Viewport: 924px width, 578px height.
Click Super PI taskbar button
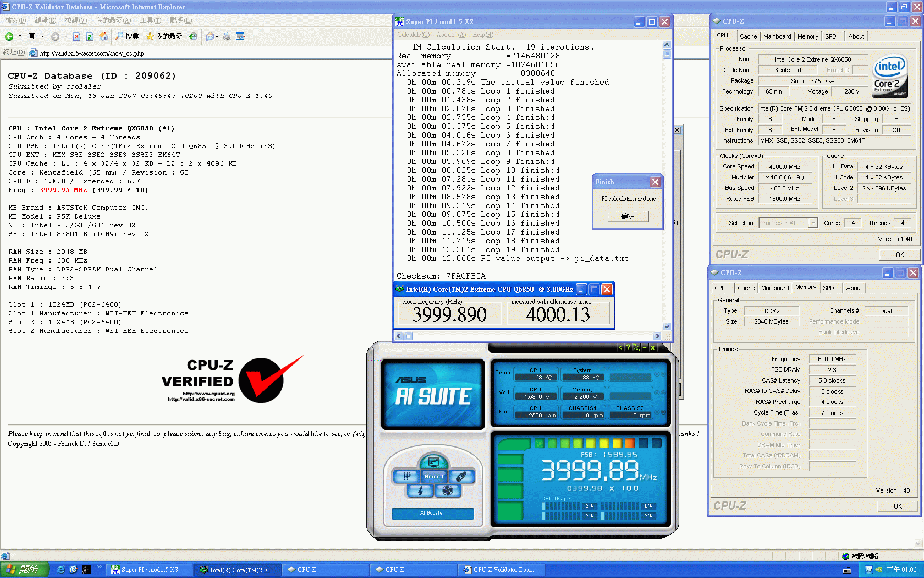[x=149, y=570]
